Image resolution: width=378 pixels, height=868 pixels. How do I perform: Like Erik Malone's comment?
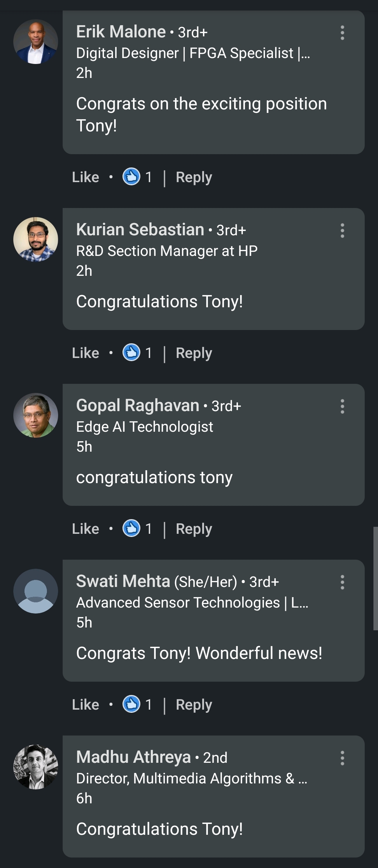point(85,177)
